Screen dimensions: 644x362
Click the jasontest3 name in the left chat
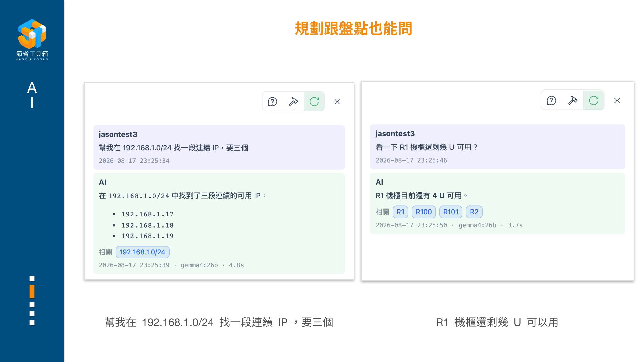(x=118, y=134)
